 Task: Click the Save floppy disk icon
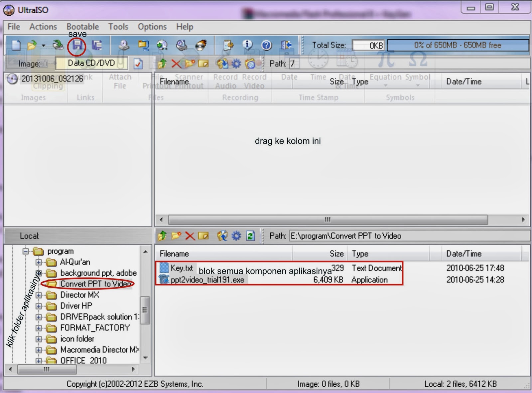(77, 45)
